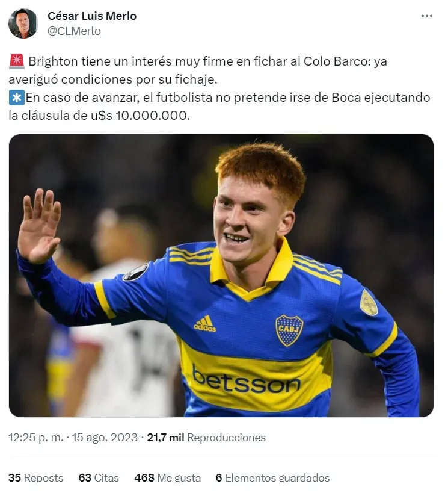Click the golden badge on the sleeve
The height and width of the screenshot is (493, 448).
369,302
